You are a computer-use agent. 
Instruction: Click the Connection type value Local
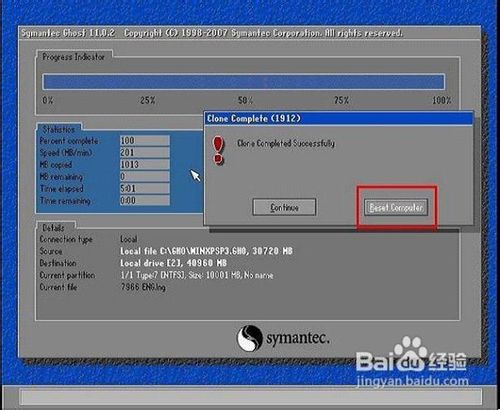tap(129, 239)
